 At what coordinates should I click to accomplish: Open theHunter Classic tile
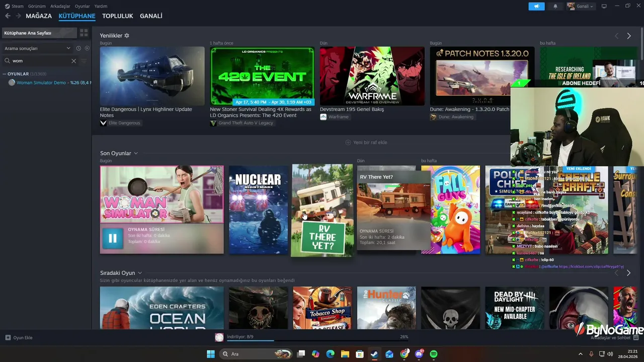(386, 308)
